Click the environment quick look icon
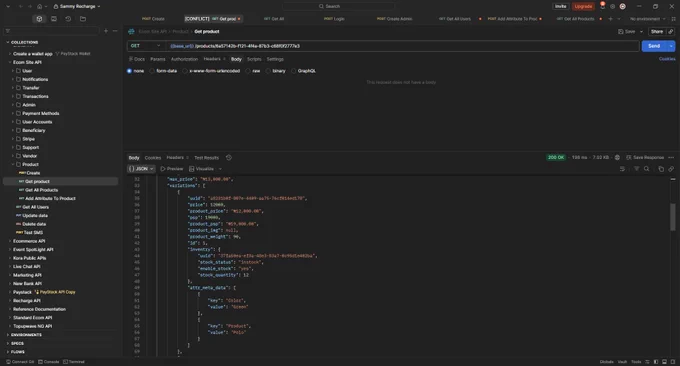The image size is (680, 366). (x=673, y=19)
